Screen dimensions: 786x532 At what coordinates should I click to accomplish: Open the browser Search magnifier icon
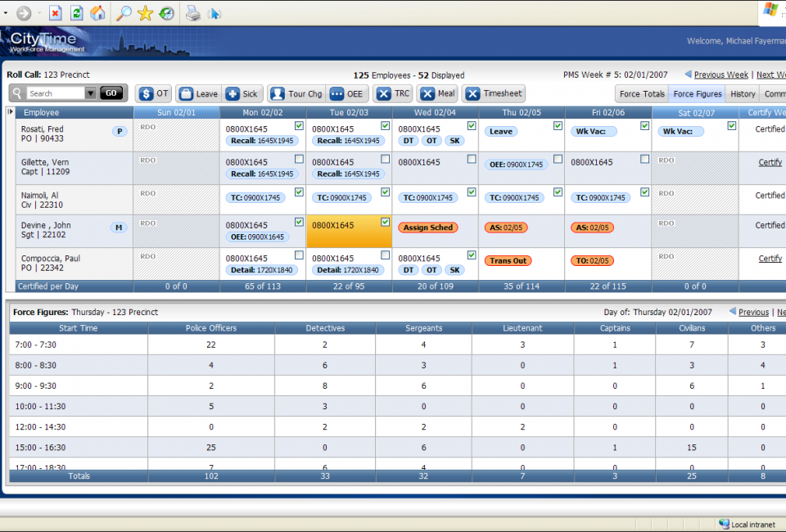pos(124,13)
